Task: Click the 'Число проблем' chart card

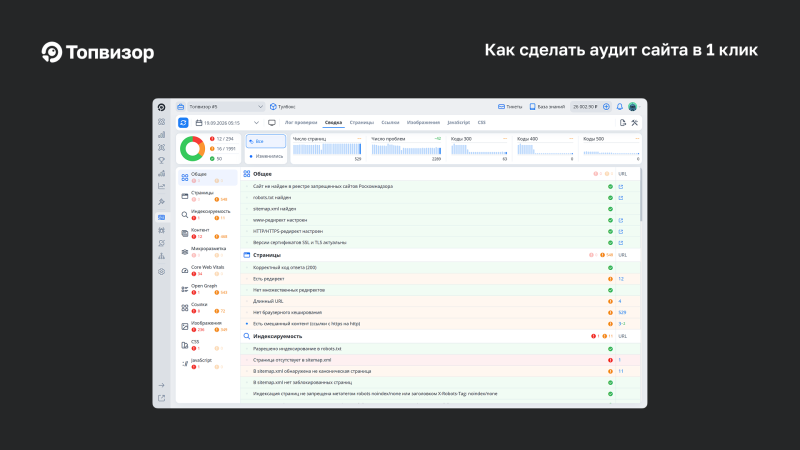Action: click(406, 149)
